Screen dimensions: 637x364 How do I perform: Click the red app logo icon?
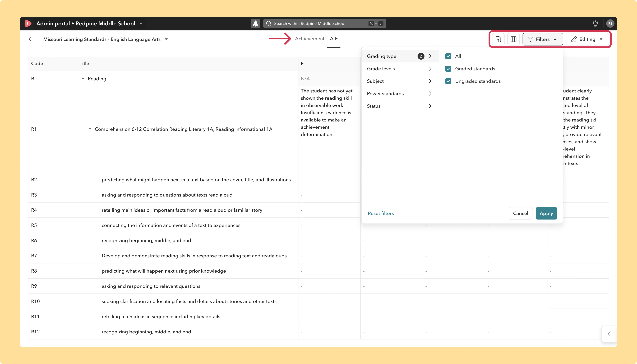tap(28, 24)
